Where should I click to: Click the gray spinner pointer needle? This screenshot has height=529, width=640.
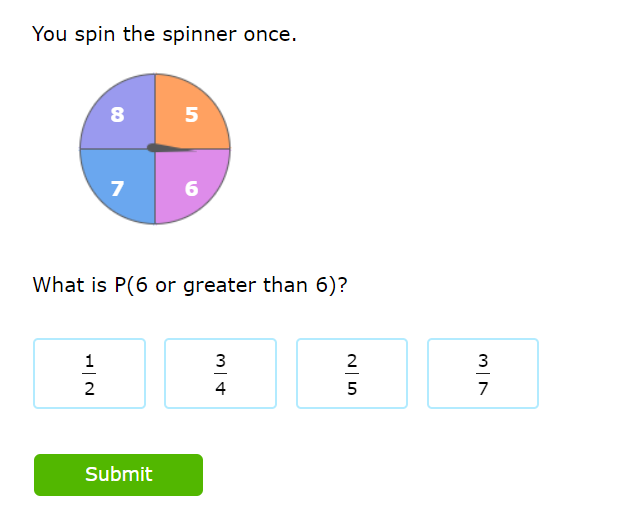pos(168,149)
